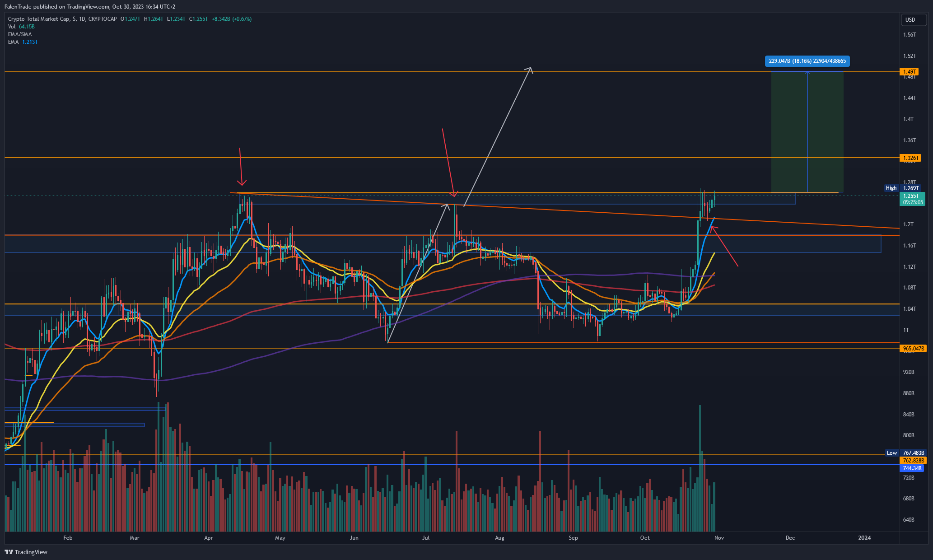Click the +8.342B (+0.67%) change value
The width and height of the screenshot is (933, 560).
tap(231, 19)
